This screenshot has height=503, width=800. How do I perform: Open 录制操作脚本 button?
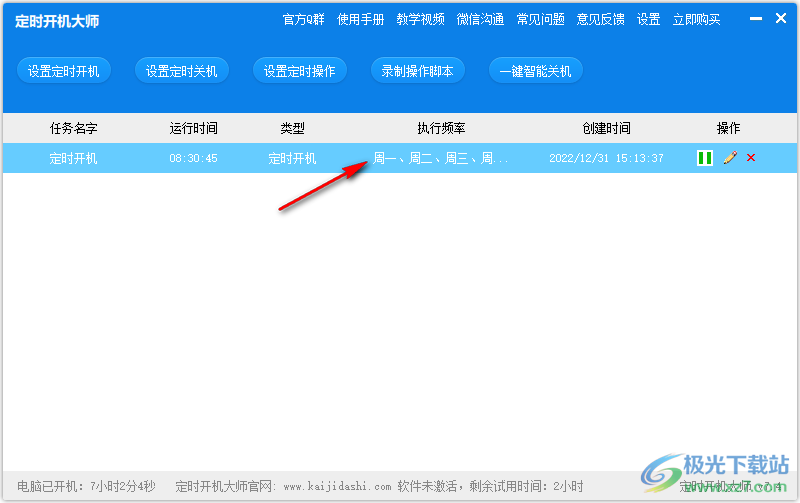pyautogui.click(x=417, y=70)
